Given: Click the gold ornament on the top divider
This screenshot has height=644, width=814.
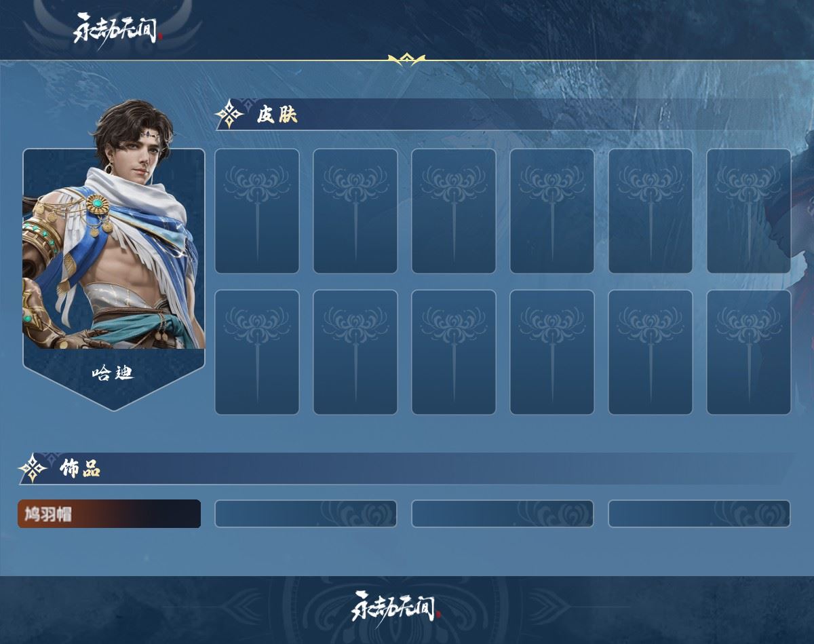Looking at the screenshot, I should [x=406, y=60].
